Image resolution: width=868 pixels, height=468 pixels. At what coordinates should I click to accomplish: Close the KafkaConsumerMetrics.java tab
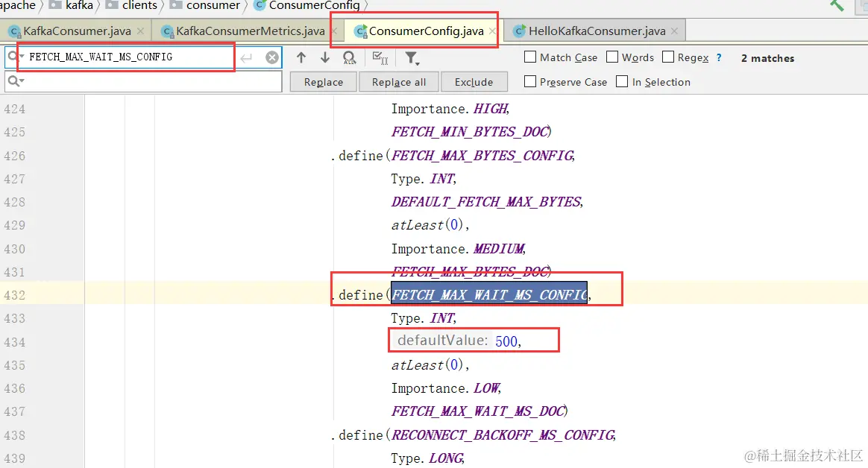point(334,31)
